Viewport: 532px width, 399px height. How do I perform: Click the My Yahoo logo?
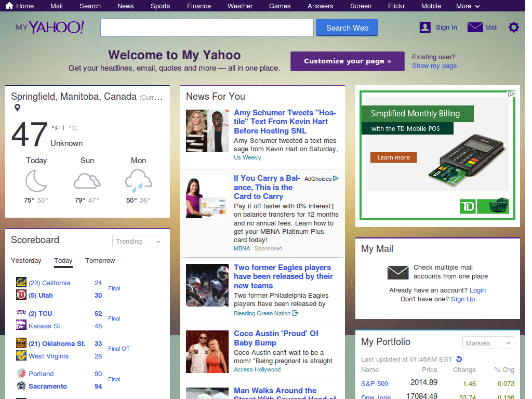tap(50, 27)
